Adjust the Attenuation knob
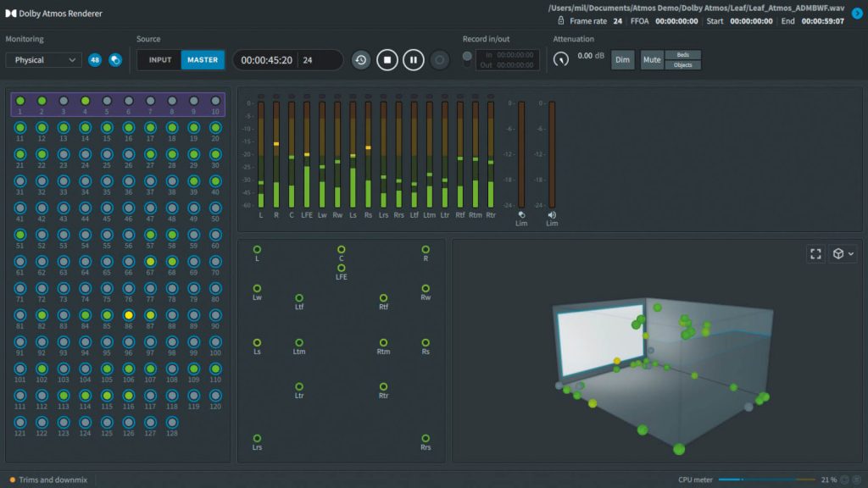This screenshot has height=488, width=868. [561, 60]
